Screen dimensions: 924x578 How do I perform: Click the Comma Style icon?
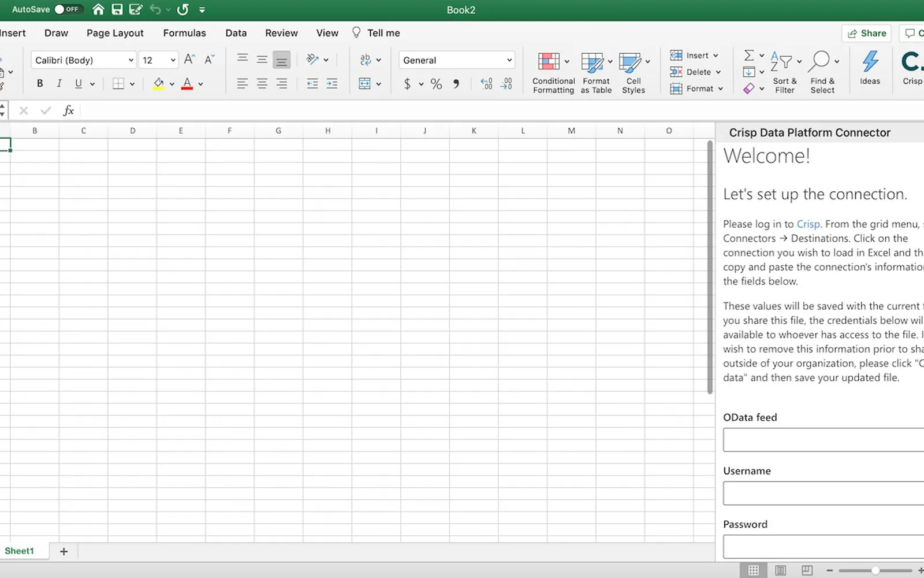point(456,84)
